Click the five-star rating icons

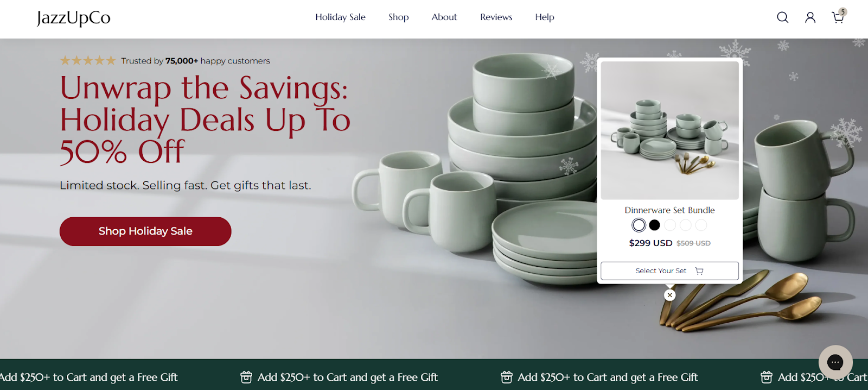(88, 60)
